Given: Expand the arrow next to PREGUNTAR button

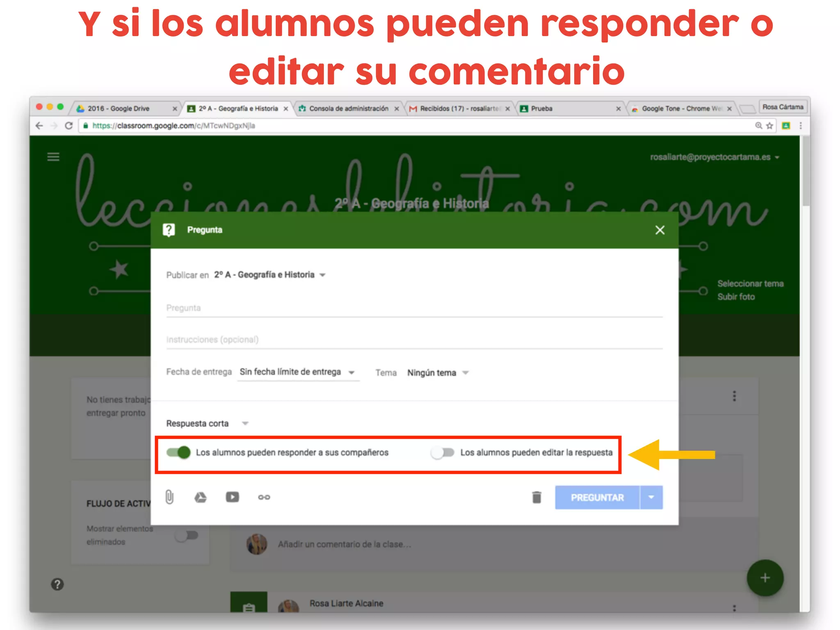Looking at the screenshot, I should [651, 498].
